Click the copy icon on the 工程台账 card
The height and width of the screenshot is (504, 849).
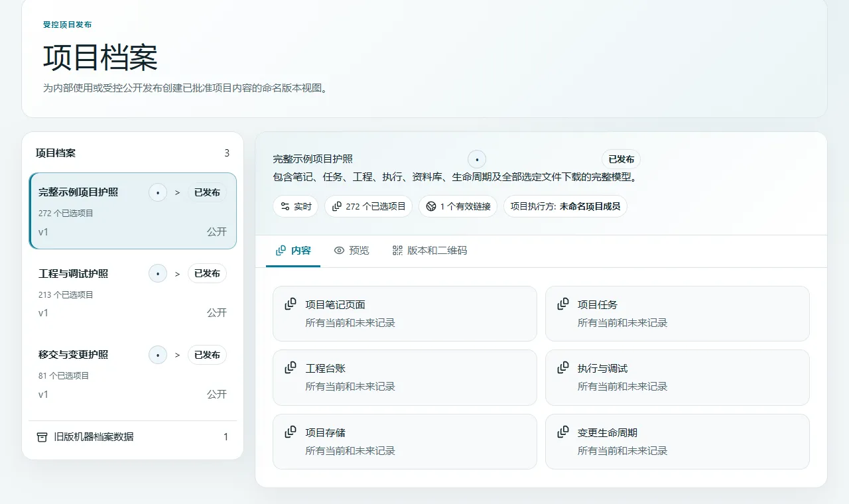[x=291, y=367]
